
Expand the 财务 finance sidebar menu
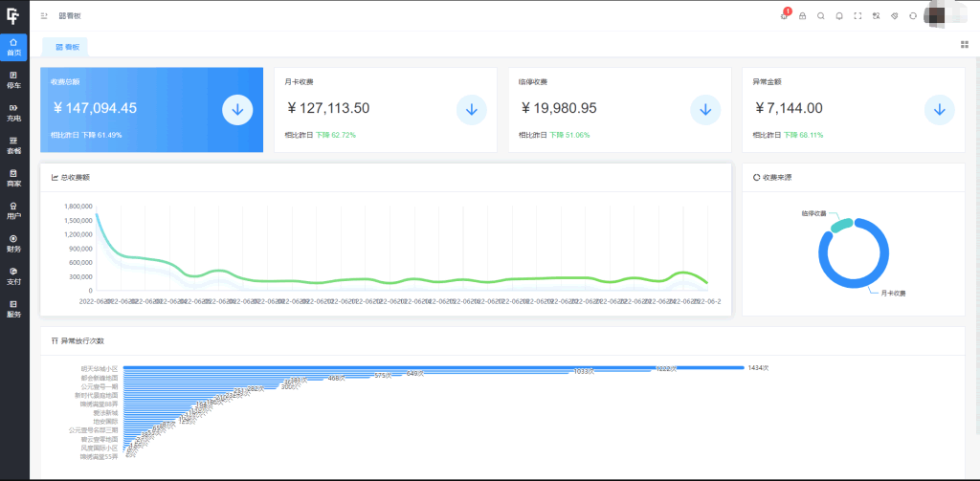13,243
